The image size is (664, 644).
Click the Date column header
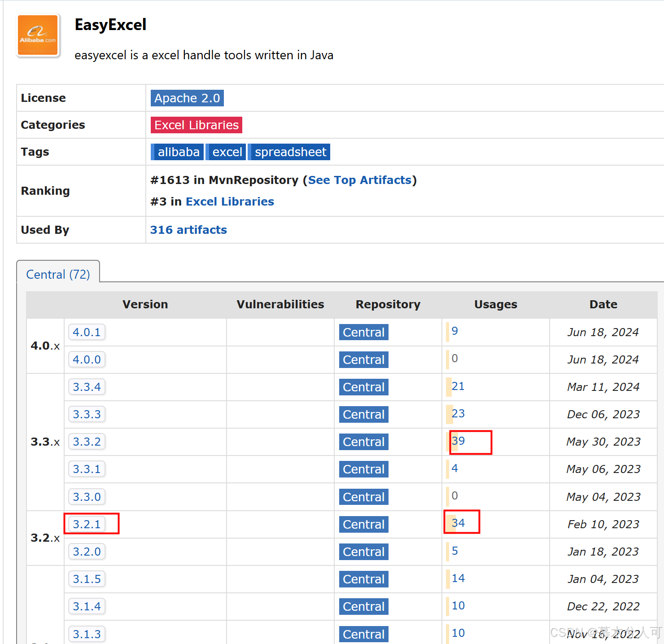pos(603,304)
